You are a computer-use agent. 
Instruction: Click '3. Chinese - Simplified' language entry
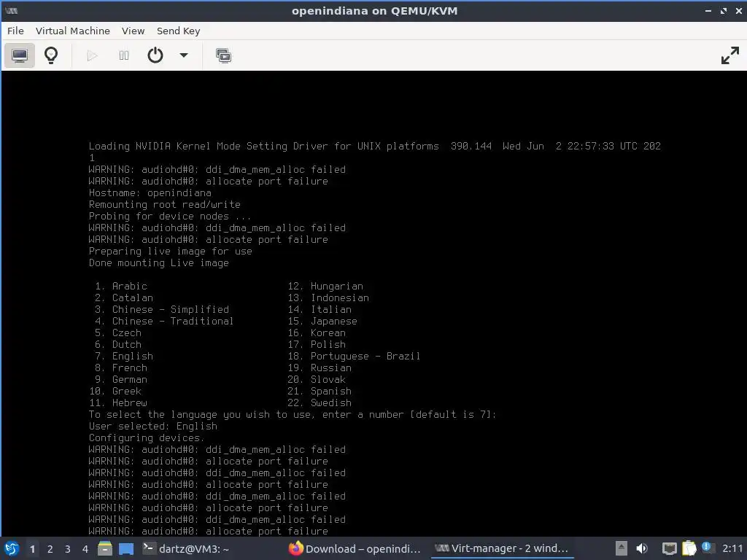162,309
